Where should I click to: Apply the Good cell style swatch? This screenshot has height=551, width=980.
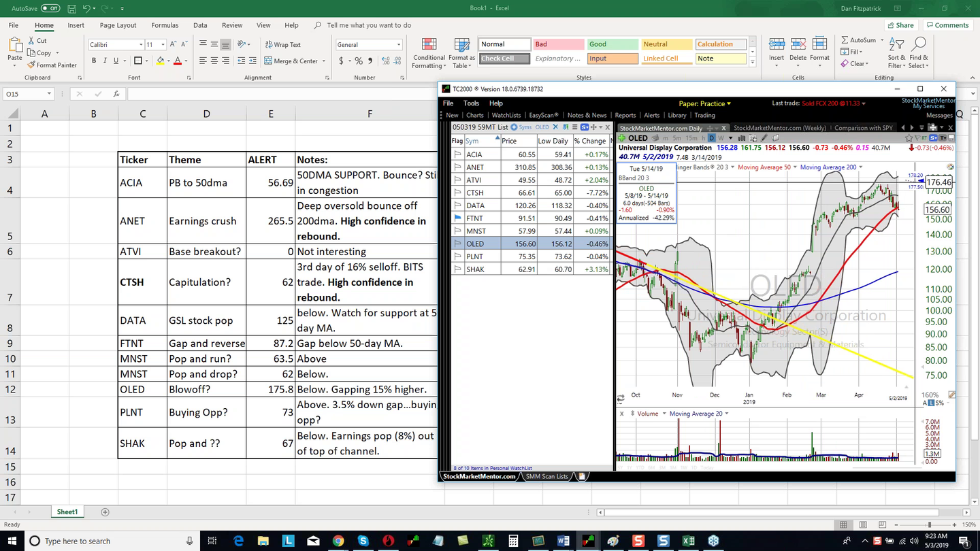click(x=612, y=44)
